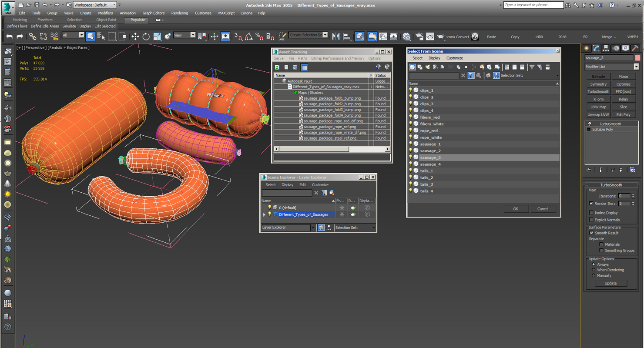Toggle the TurboSmooth modifier lightbulb
644x348 pixels.
[590, 124]
